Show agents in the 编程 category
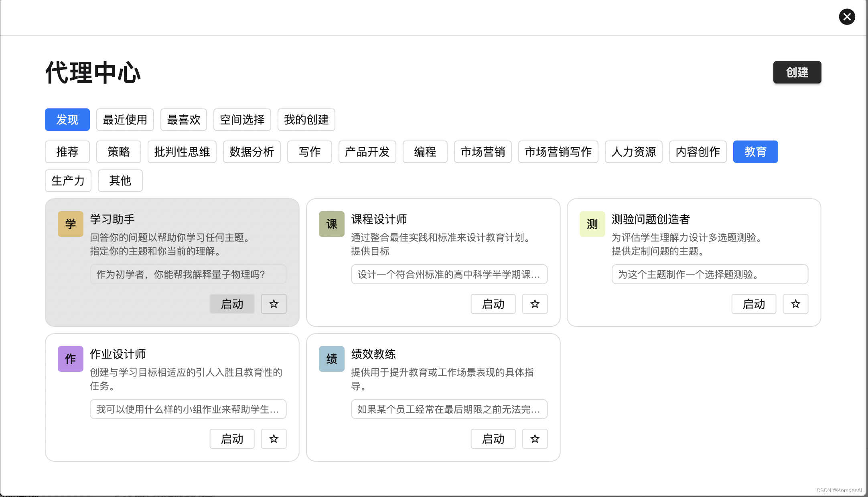868x497 pixels. tap(425, 152)
